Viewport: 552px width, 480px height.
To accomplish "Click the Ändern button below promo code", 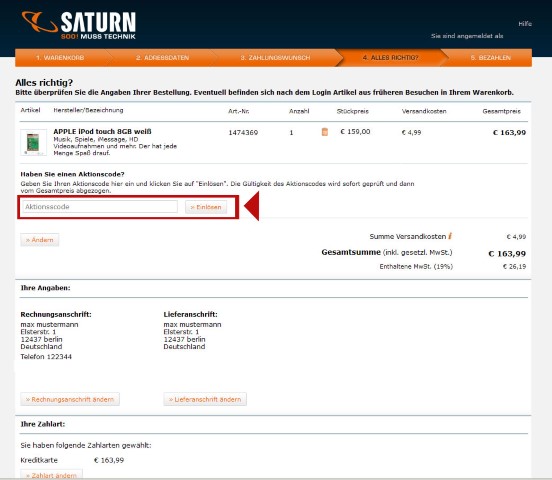I will (40, 240).
